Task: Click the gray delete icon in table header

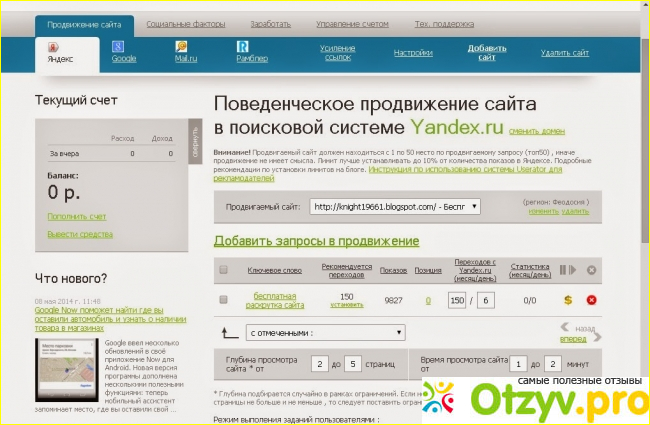Action: pyautogui.click(x=591, y=269)
